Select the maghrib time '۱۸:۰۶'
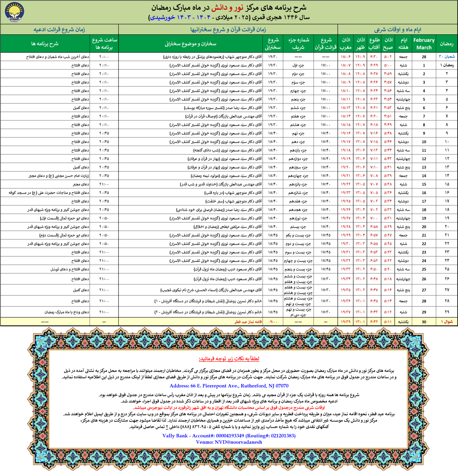This screenshot has width=458, height=476. click(345, 57)
